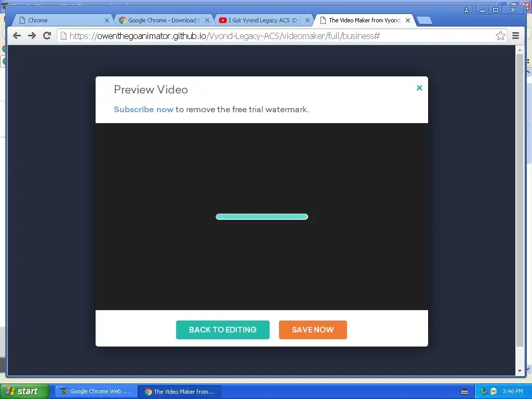Image resolution: width=532 pixels, height=399 pixels.
Task: Close the Chrome tab
Action: (107, 20)
